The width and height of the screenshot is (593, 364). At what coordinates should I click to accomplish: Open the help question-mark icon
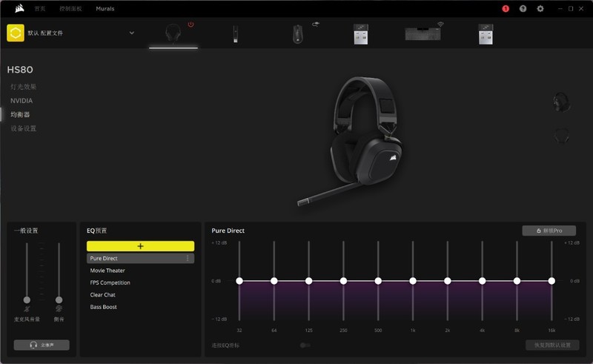[523, 9]
